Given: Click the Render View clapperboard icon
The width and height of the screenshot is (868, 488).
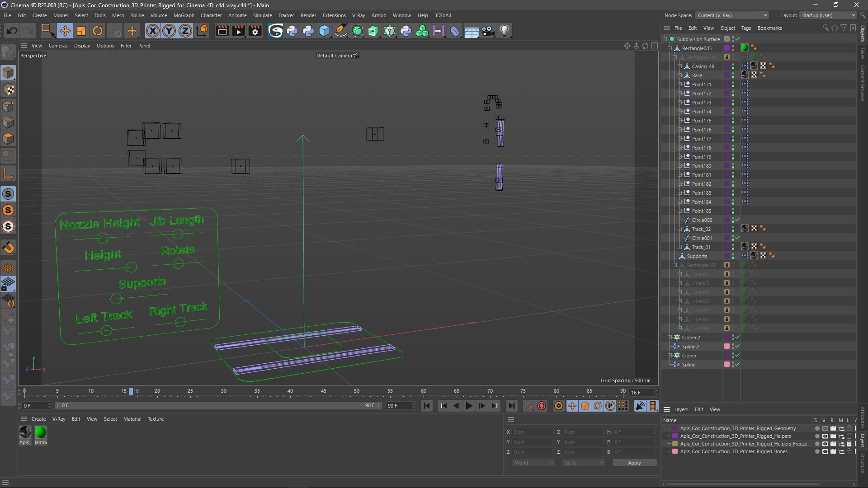Looking at the screenshot, I should [x=222, y=31].
